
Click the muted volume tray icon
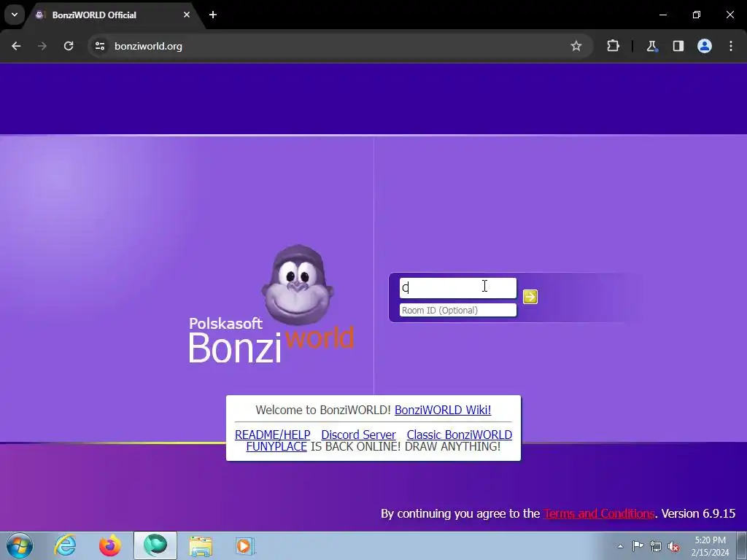(x=673, y=546)
